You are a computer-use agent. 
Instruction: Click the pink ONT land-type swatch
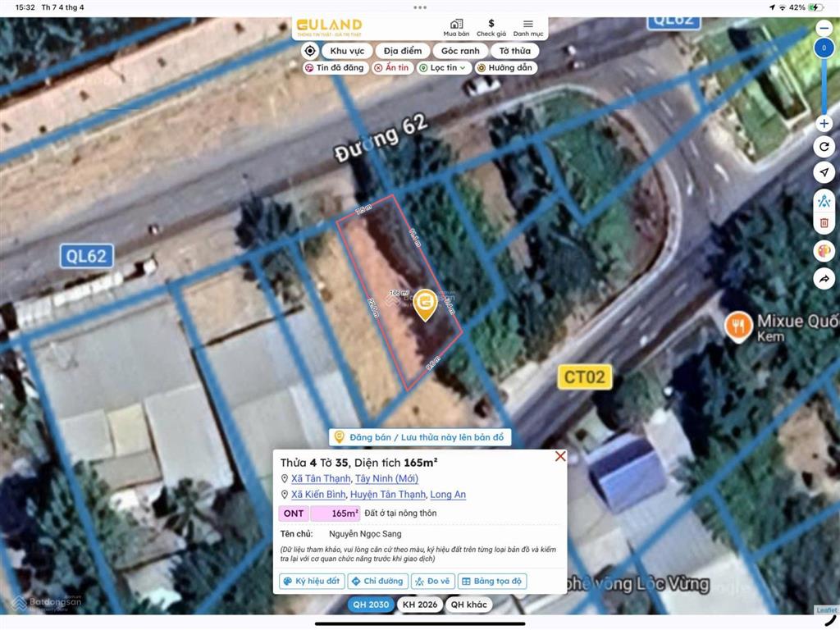point(294,514)
